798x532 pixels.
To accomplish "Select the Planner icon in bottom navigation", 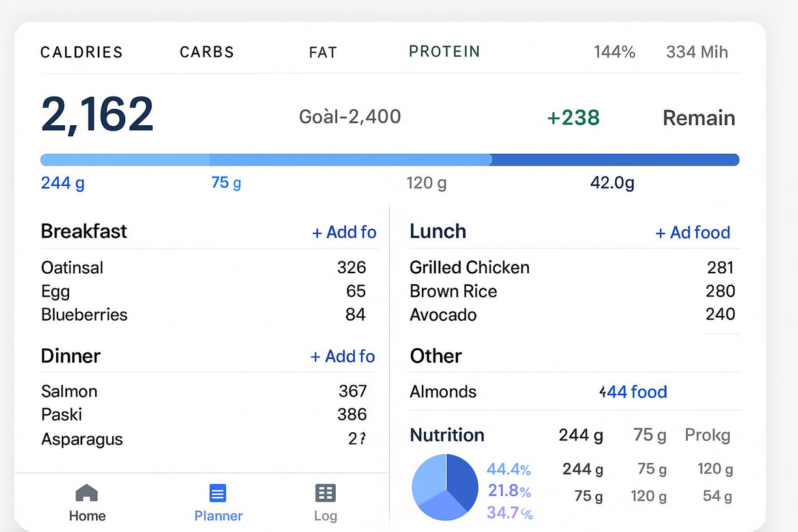I will click(218, 494).
